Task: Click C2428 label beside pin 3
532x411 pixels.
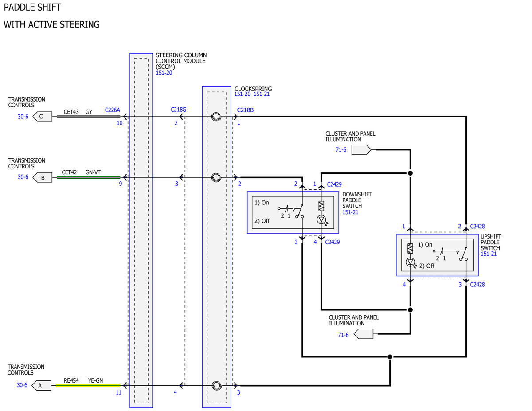Action: (x=477, y=285)
